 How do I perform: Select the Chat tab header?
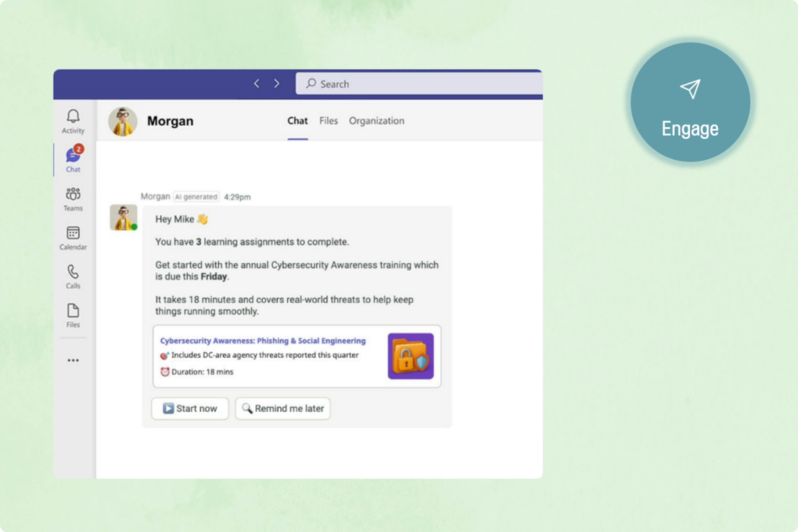[x=297, y=121]
